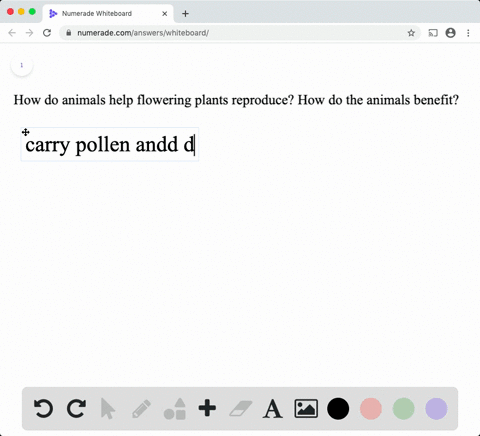480x436 pixels.
Task: Choose the black color swatch
Action: tap(338, 408)
